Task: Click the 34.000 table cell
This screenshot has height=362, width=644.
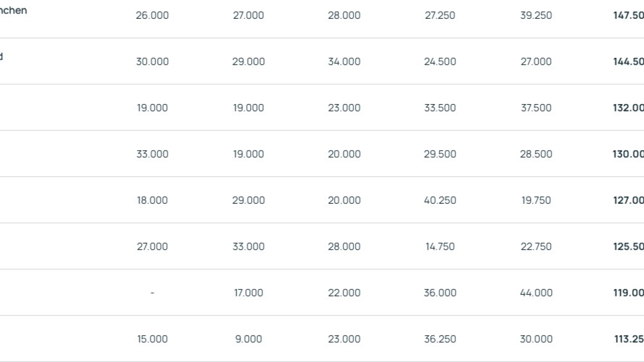Action: pyautogui.click(x=345, y=62)
